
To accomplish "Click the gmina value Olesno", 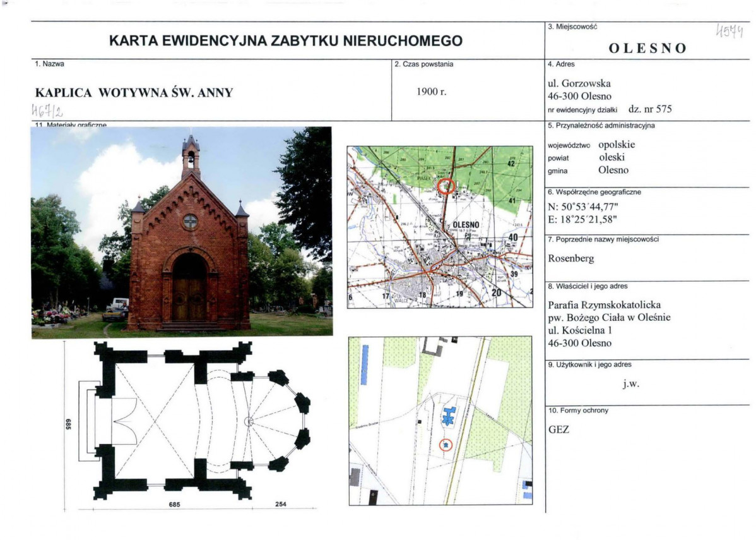I will coord(613,170).
